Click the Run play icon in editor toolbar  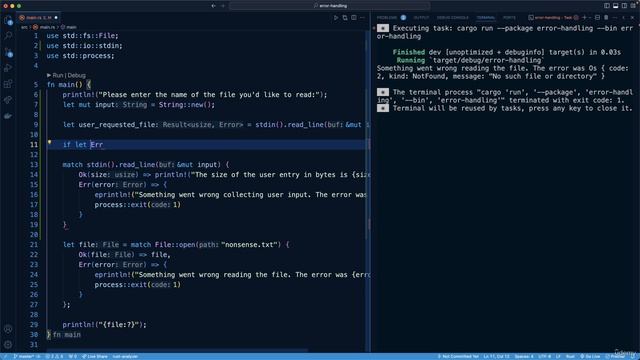coord(336,18)
